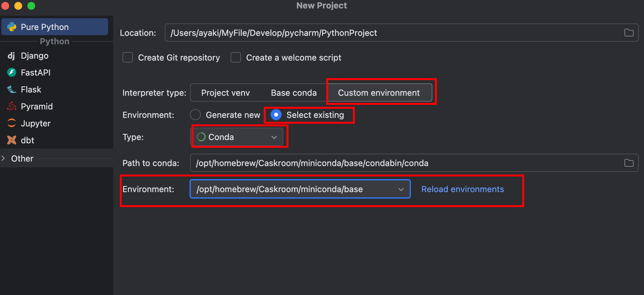Minimize the New Project window
The width and height of the screenshot is (644, 295).
click(18, 6)
